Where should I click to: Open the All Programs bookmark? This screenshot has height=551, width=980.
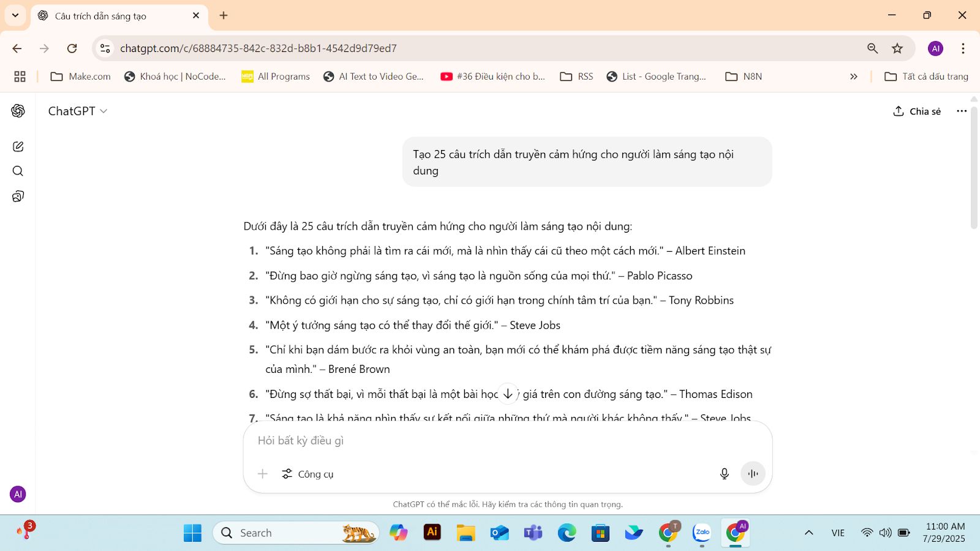[276, 77]
